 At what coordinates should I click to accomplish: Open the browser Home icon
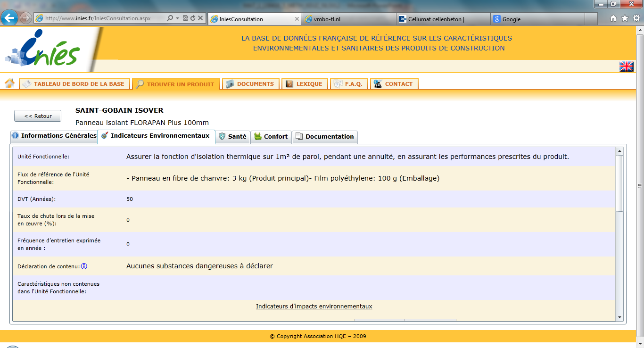click(613, 18)
